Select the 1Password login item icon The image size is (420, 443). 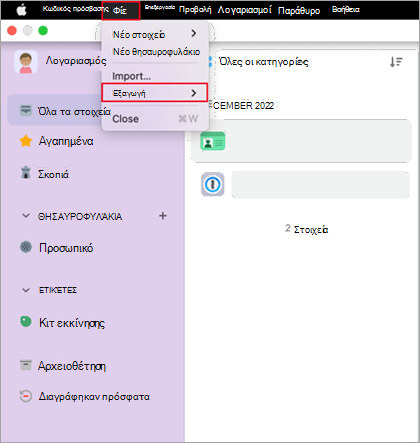coord(213,184)
